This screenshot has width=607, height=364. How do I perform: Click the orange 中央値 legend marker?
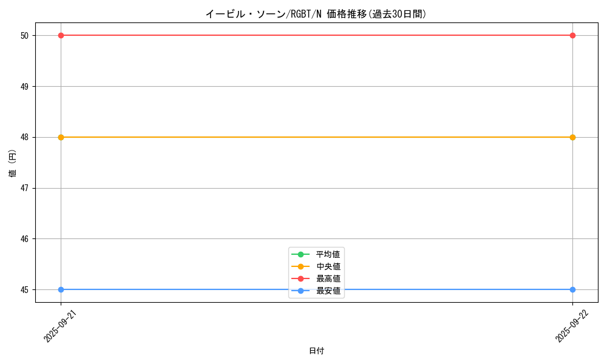coord(300,266)
